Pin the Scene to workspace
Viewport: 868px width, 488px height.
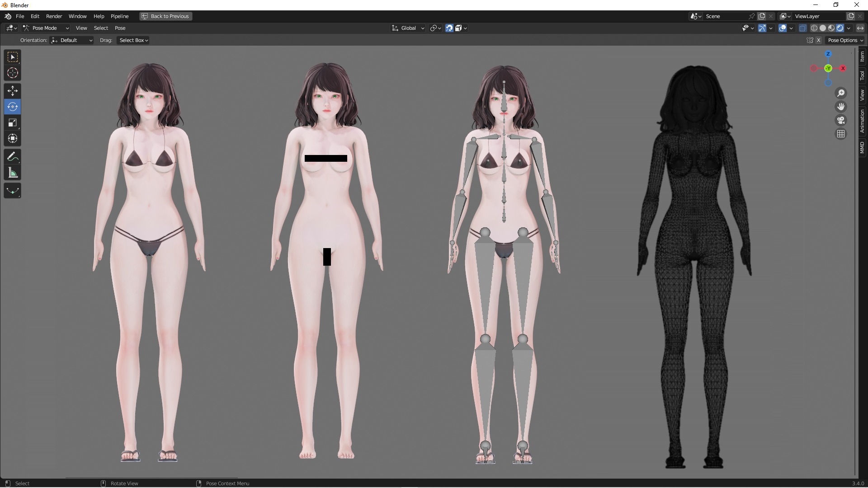tap(752, 16)
